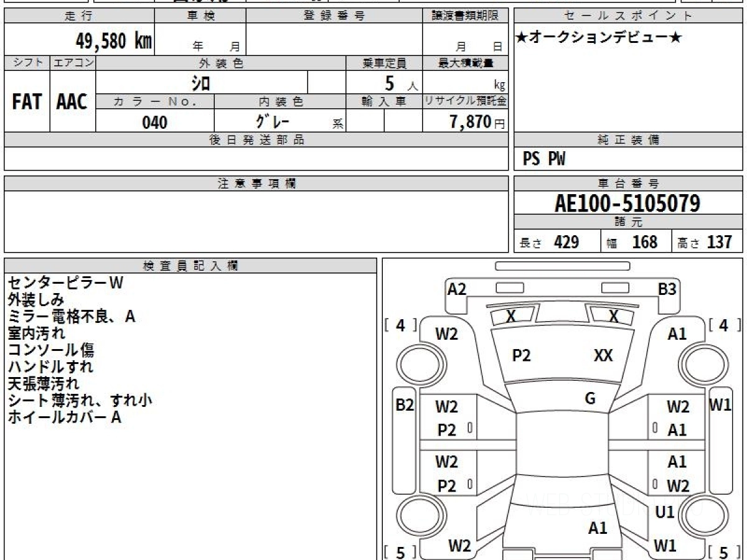Click the inspector note センターピラーW
The width and height of the screenshot is (747, 560).
point(65,283)
